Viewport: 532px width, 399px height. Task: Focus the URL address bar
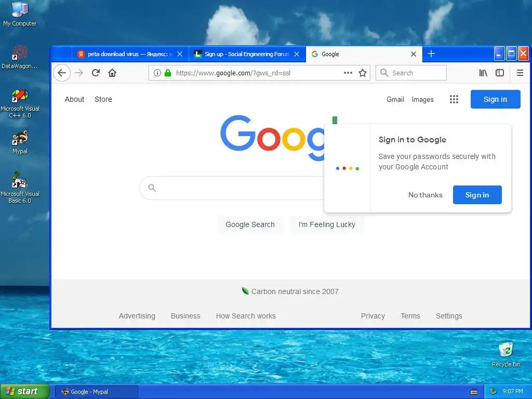click(259, 73)
